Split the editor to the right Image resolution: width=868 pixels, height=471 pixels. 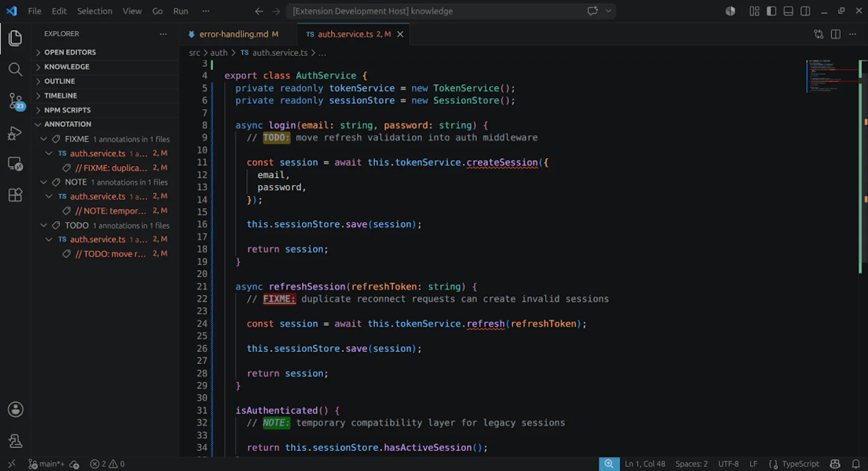click(835, 34)
